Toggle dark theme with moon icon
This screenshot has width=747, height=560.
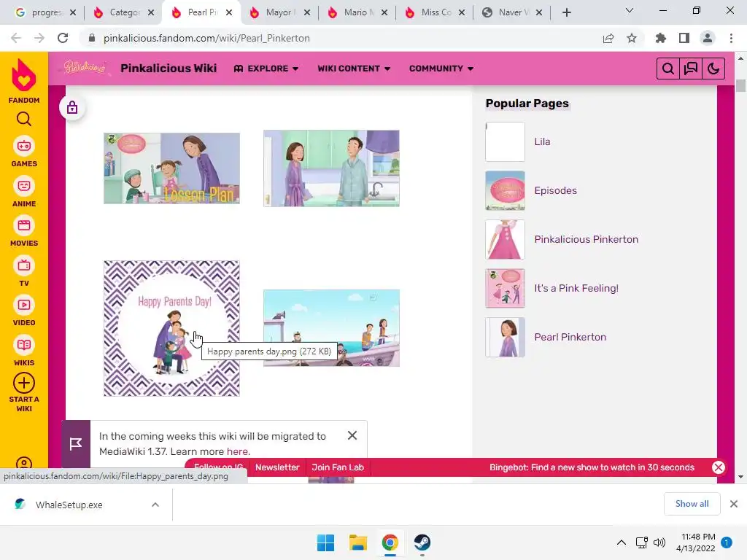[713, 69]
